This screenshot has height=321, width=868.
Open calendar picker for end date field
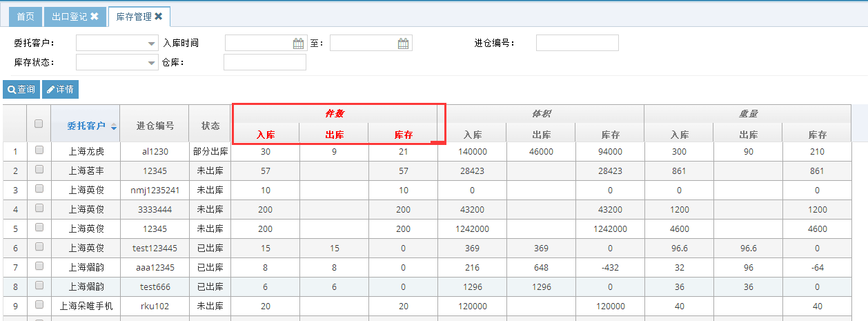coord(403,43)
